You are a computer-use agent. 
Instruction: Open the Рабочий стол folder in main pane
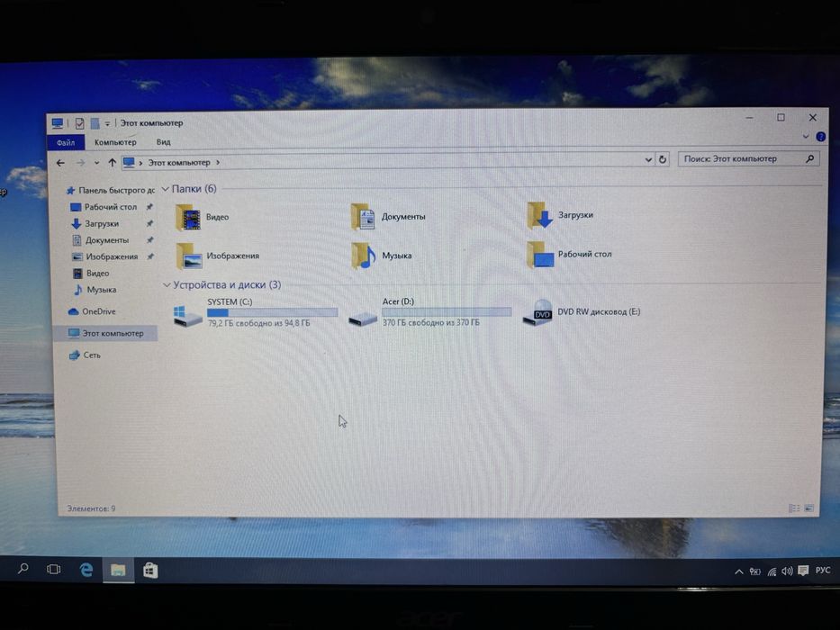click(x=539, y=255)
